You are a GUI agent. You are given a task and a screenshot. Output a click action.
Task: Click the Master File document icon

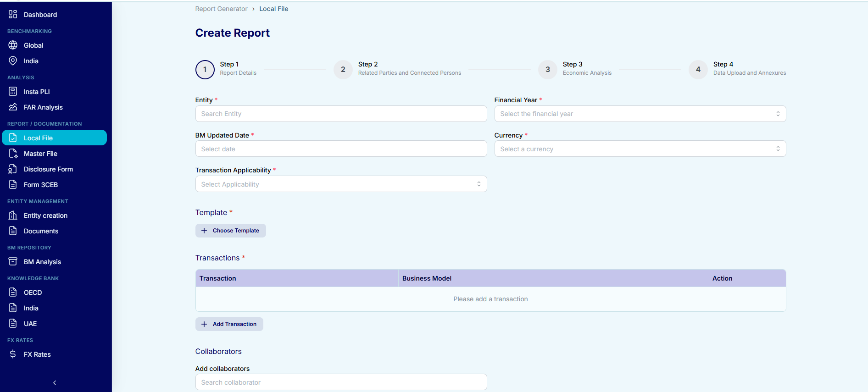(x=13, y=153)
